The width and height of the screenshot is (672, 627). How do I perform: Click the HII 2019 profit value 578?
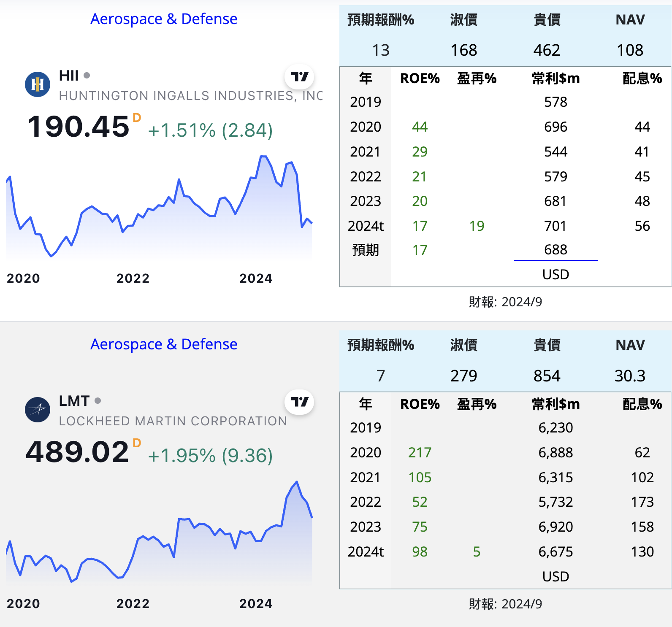pos(555,102)
